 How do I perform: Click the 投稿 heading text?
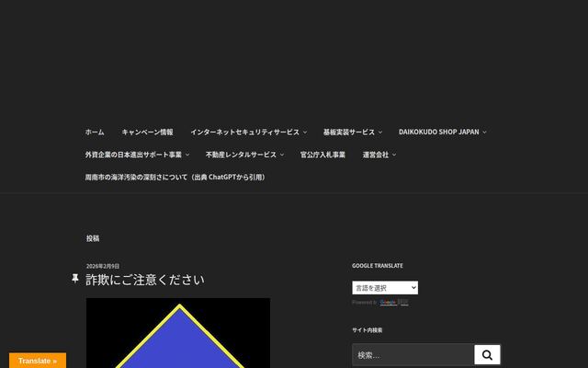[x=93, y=238]
